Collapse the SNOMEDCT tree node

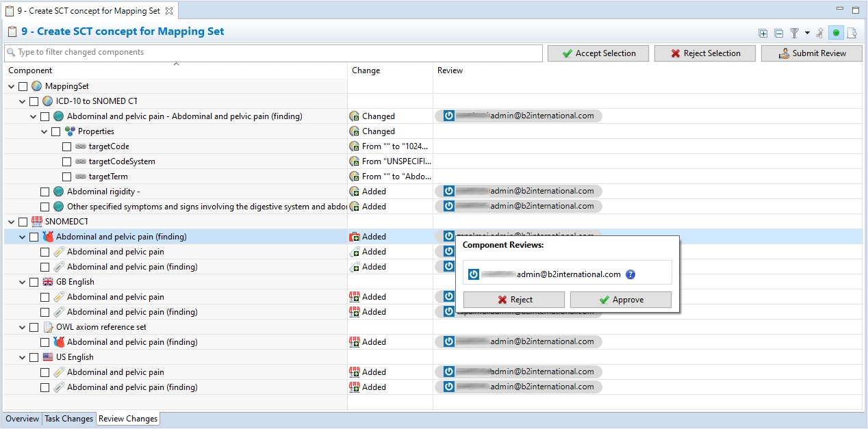[x=12, y=222]
